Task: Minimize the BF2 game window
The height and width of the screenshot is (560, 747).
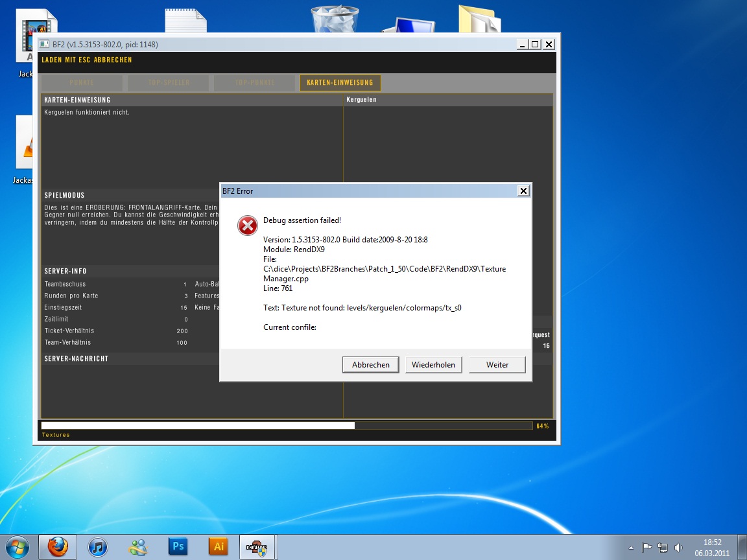Action: (x=522, y=44)
